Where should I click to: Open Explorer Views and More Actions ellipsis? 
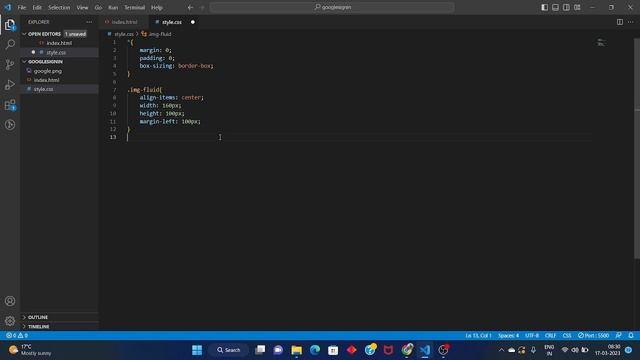click(x=89, y=22)
